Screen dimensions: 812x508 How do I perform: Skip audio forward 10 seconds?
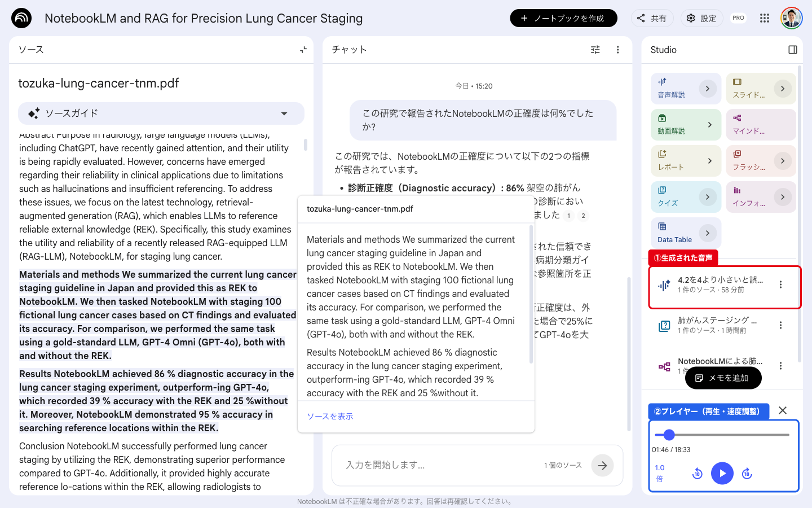(747, 474)
